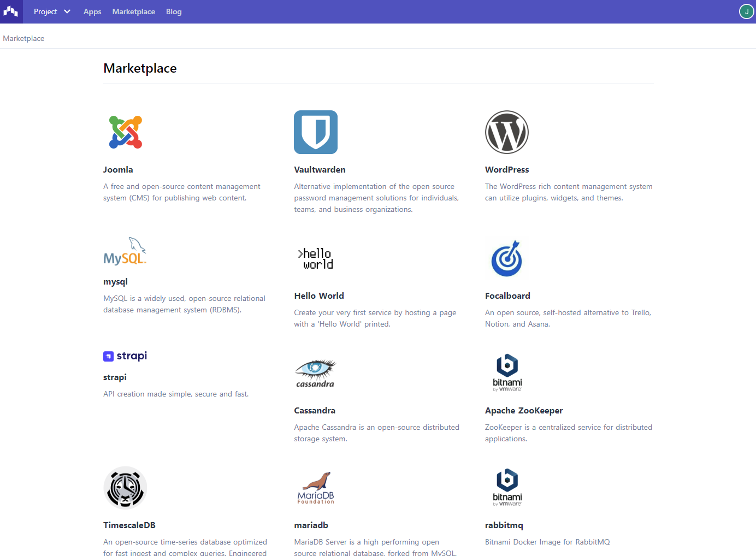
Task: Click Joomla description about content management system
Action: point(182,192)
